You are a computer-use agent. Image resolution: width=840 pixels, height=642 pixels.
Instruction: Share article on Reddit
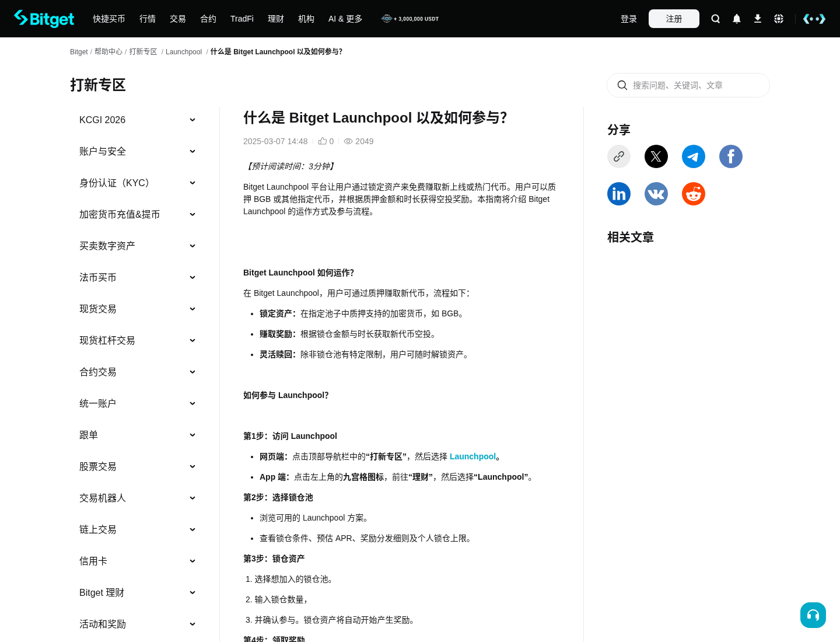(x=694, y=194)
